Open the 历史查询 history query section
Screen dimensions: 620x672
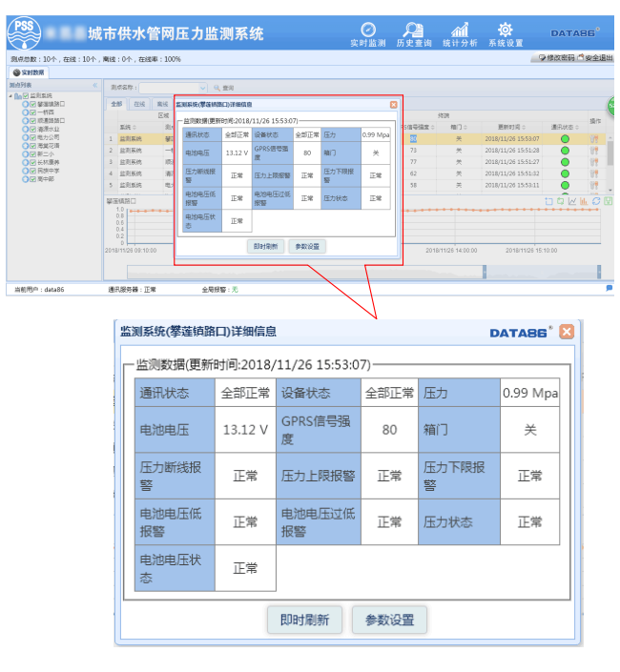point(414,34)
